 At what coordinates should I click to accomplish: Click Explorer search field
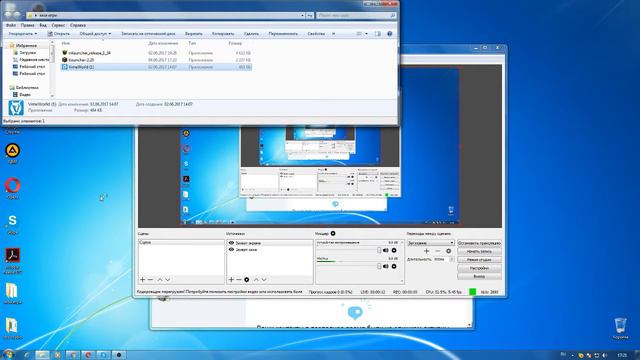(x=356, y=16)
